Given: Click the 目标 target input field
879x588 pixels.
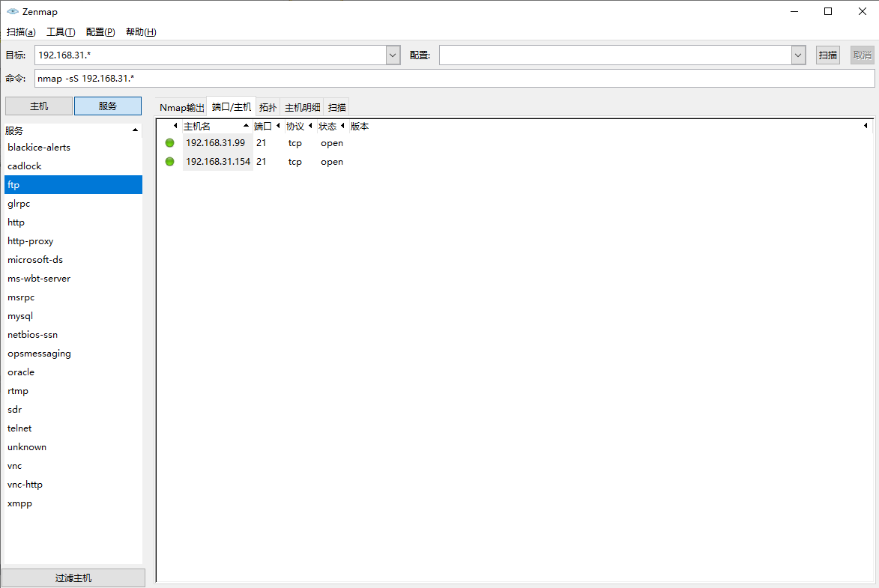Looking at the screenshot, I should point(211,55).
